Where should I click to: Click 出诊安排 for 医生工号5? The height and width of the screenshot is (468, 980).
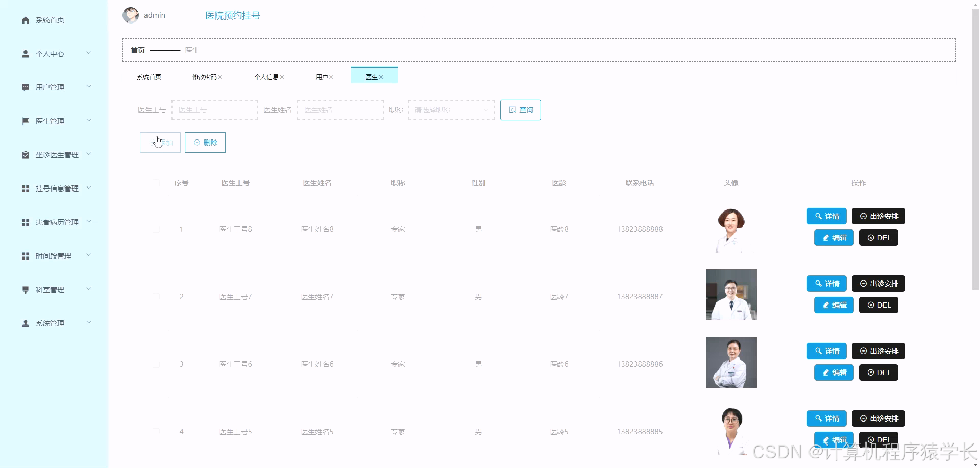(x=878, y=418)
